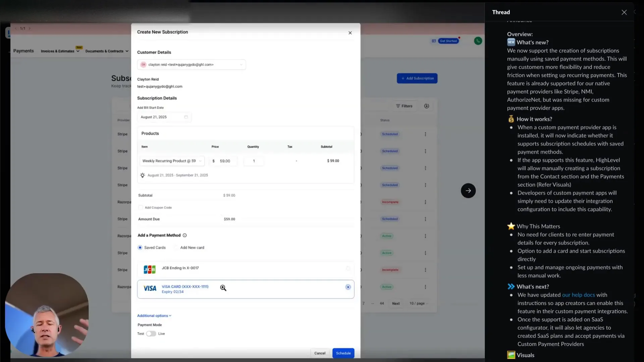Click the August 21, 2025 date field
644x362 pixels.
164,117
